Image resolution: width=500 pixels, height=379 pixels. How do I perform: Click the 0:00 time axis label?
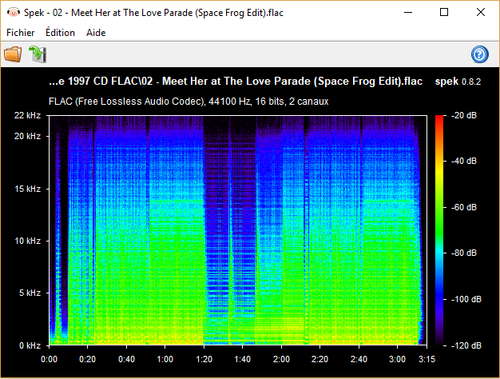tap(49, 359)
